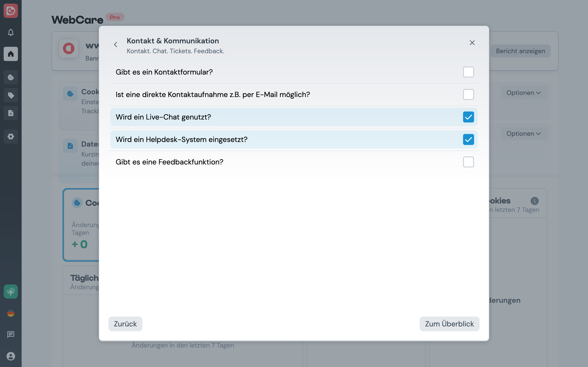Click the info icon next to Cookies

point(534,201)
